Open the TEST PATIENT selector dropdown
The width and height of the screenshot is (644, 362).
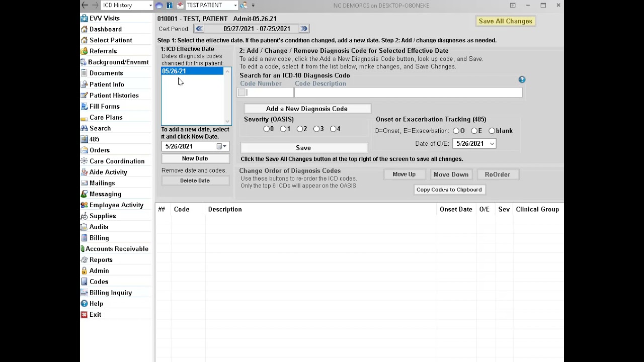[235, 5]
